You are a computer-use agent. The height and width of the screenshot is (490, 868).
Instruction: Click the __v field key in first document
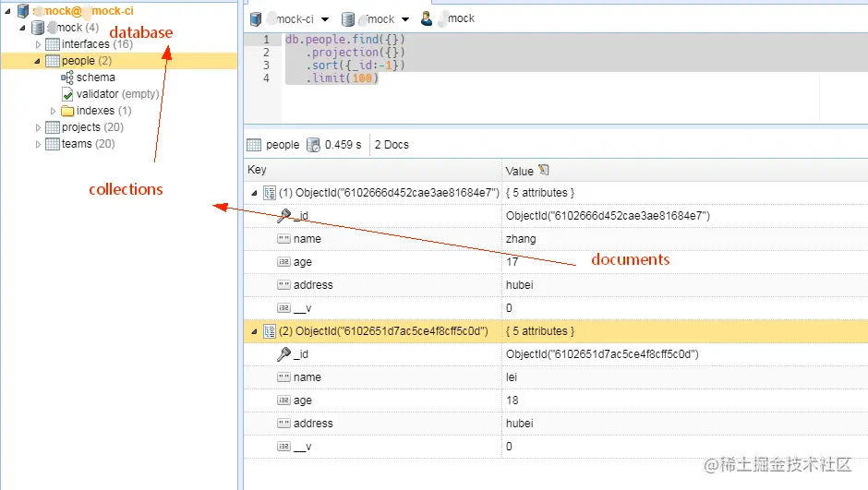(303, 308)
